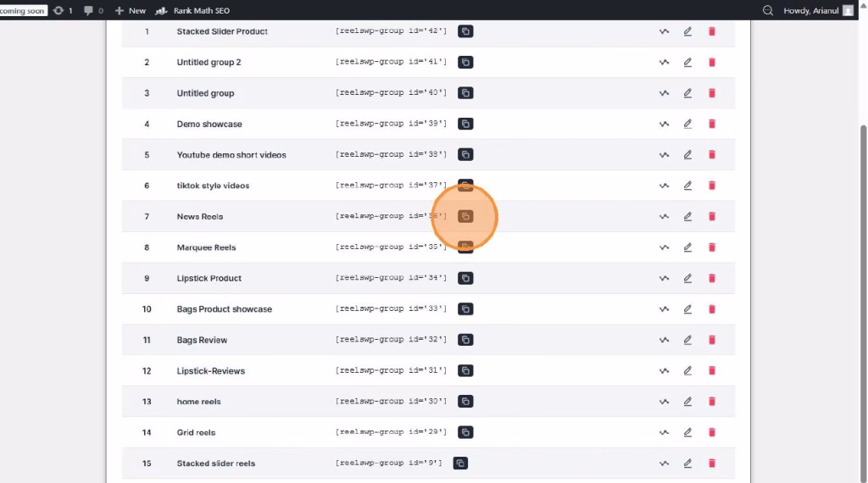868x483 pixels.
Task: Open analytics for Youtube demo short videos
Action: [x=664, y=155]
